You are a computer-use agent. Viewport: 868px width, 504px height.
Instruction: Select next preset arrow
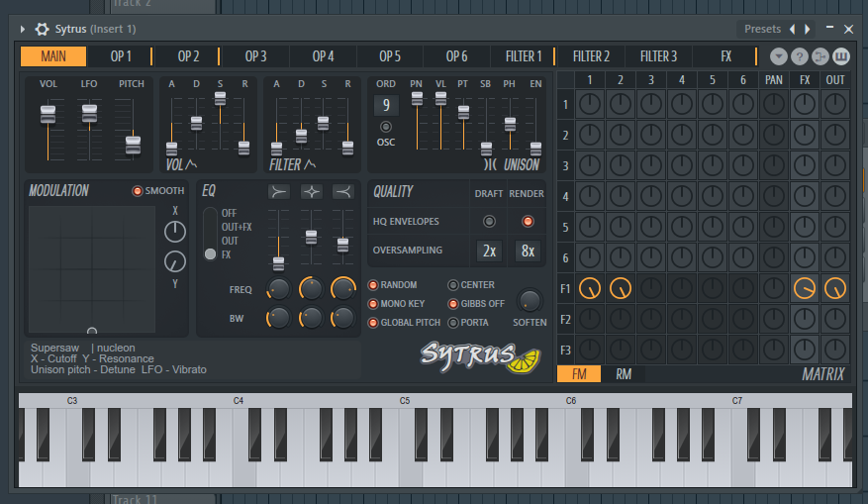coord(807,29)
